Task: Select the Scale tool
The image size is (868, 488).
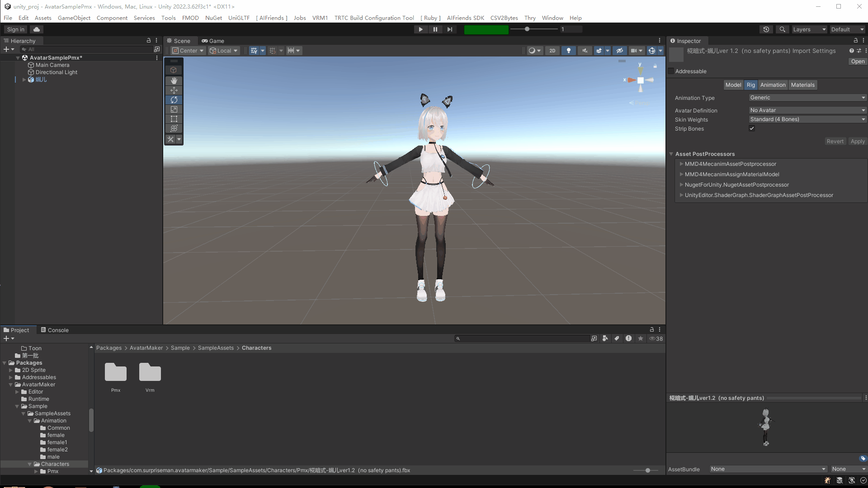Action: pyautogui.click(x=174, y=109)
